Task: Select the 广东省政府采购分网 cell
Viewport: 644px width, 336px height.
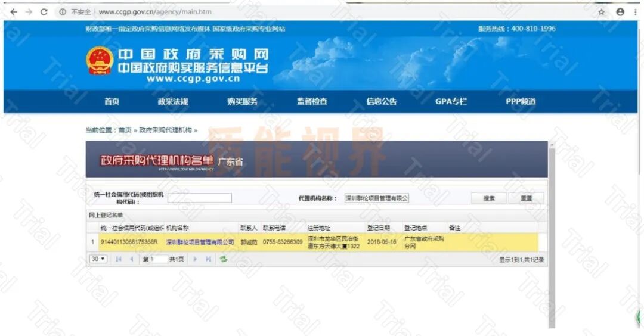Action: point(424,242)
